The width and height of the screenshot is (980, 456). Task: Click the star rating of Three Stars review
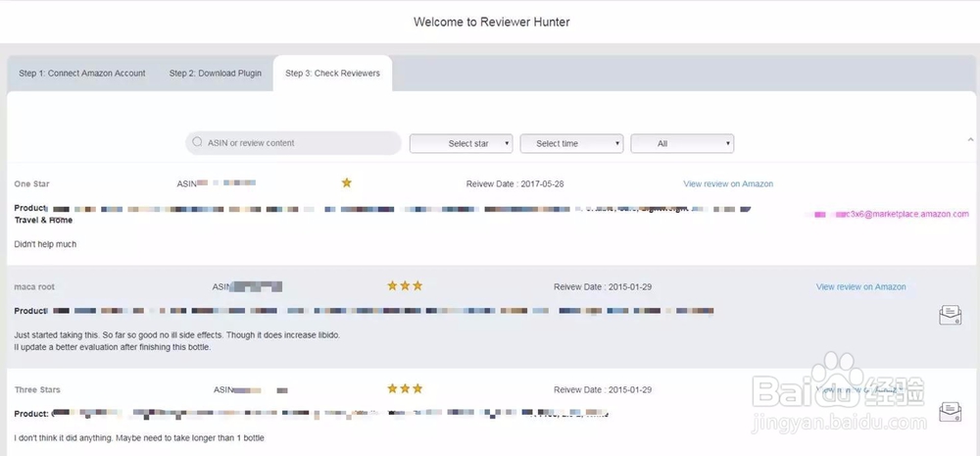(x=405, y=388)
